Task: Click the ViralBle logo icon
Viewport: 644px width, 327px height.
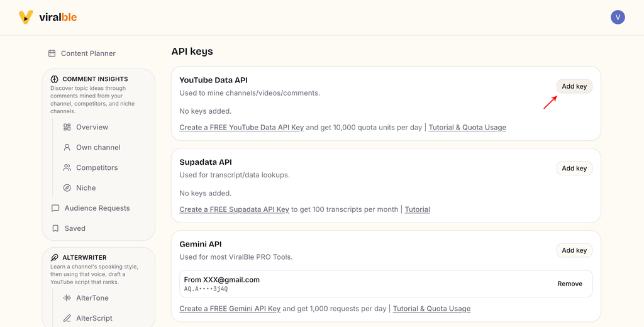Action: coord(26,17)
